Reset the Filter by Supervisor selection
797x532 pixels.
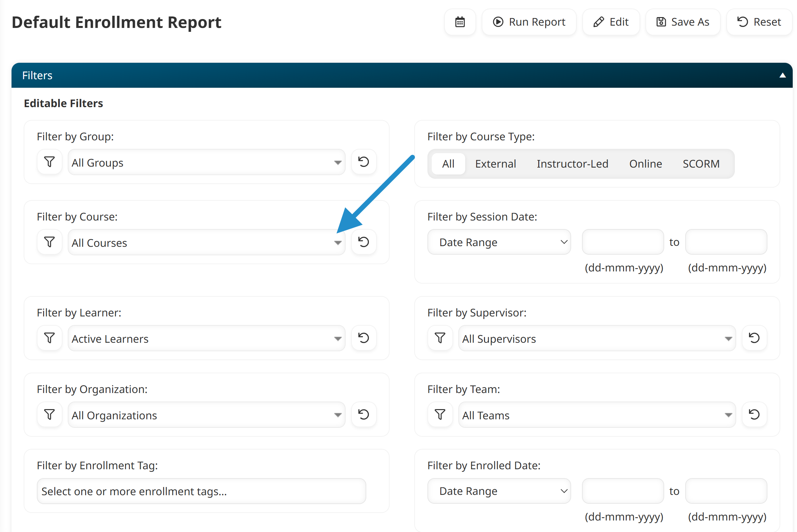tap(754, 338)
